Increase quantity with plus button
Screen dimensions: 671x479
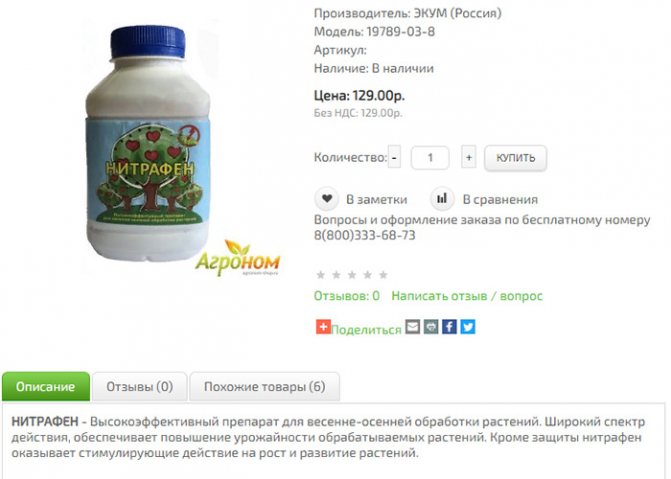click(x=469, y=157)
